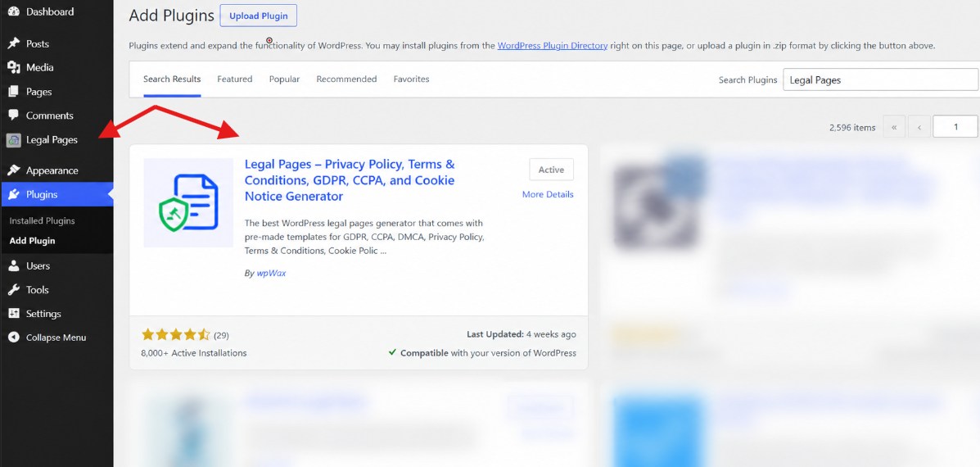Screen dimensions: 980x467
Task: Switch to the Favorites tab
Action: pos(411,79)
